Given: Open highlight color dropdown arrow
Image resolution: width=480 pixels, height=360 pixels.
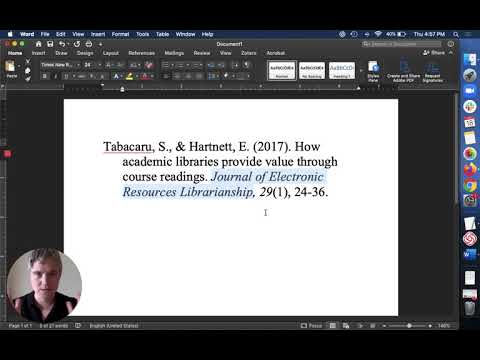Looking at the screenshot, I should (136, 76).
